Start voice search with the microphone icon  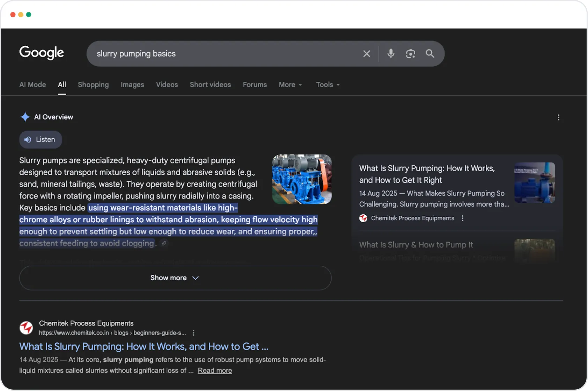pos(391,54)
